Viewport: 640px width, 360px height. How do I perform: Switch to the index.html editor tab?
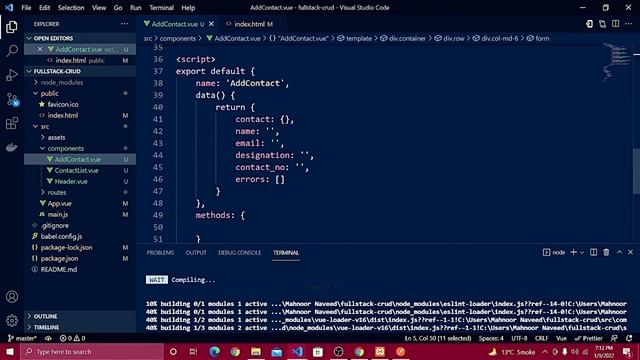point(249,24)
